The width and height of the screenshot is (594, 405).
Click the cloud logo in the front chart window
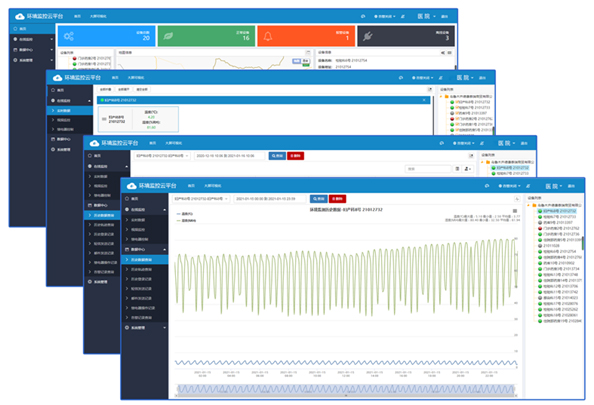coord(131,186)
